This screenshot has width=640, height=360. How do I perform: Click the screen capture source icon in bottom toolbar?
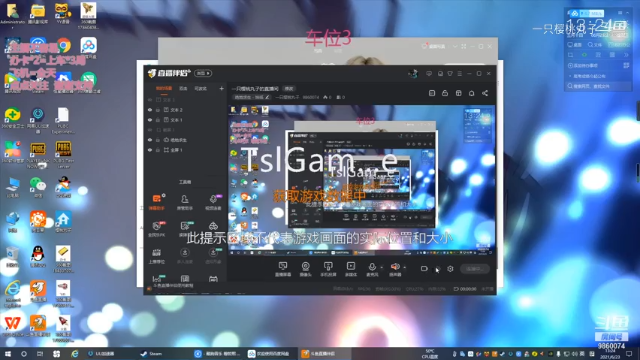pyautogui.click(x=283, y=269)
